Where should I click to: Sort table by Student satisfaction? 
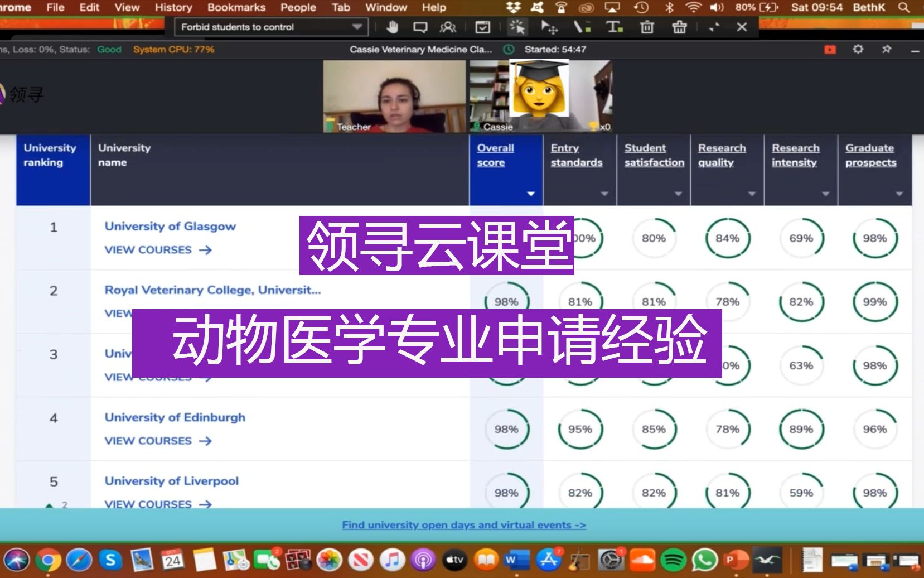tap(654, 155)
